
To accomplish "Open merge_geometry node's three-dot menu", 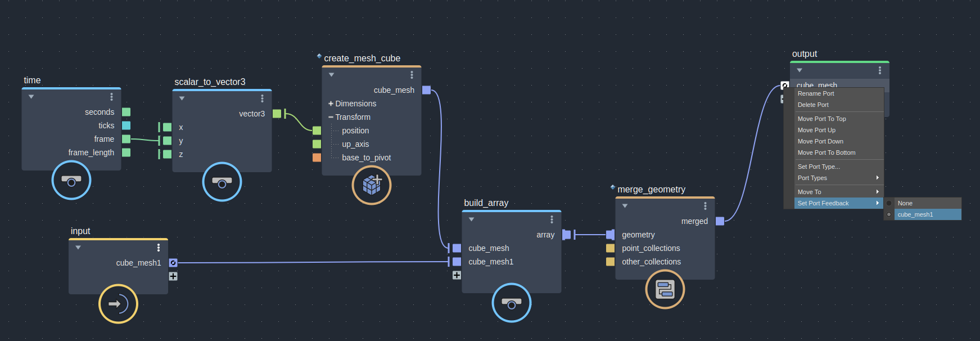I will [705, 206].
